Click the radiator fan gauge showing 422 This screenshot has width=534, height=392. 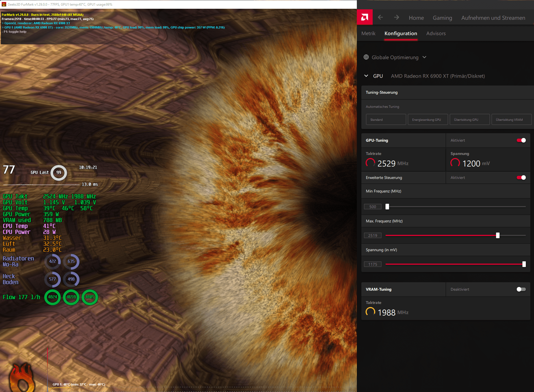(x=53, y=262)
